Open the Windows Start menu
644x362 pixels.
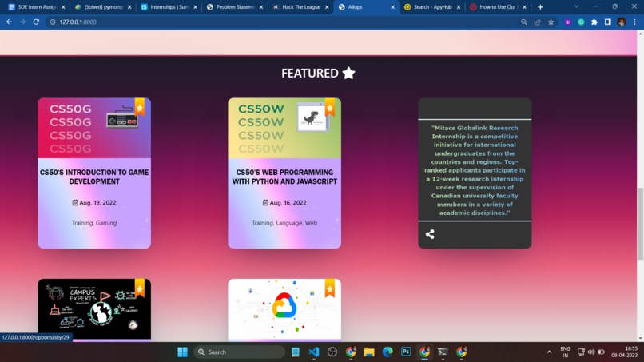click(182, 352)
